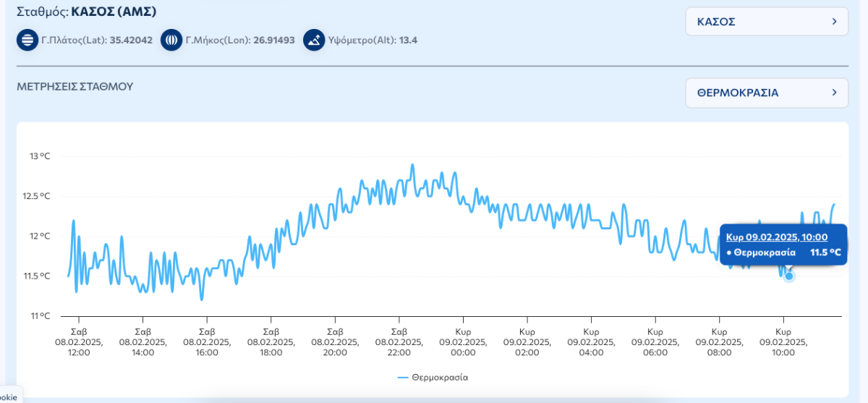868x403 pixels.
Task: Click the Σαβ 08.02.2025, 12:00 axis label
Action: coord(79,336)
